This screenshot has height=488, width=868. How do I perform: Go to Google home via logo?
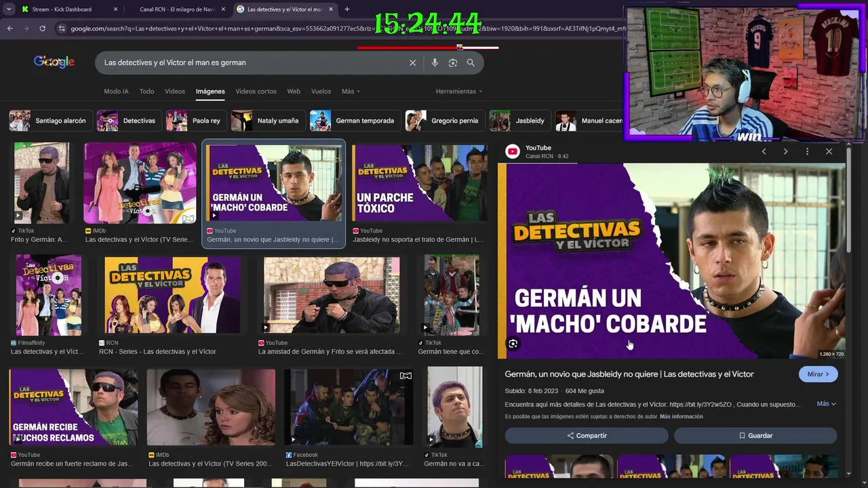[54, 62]
